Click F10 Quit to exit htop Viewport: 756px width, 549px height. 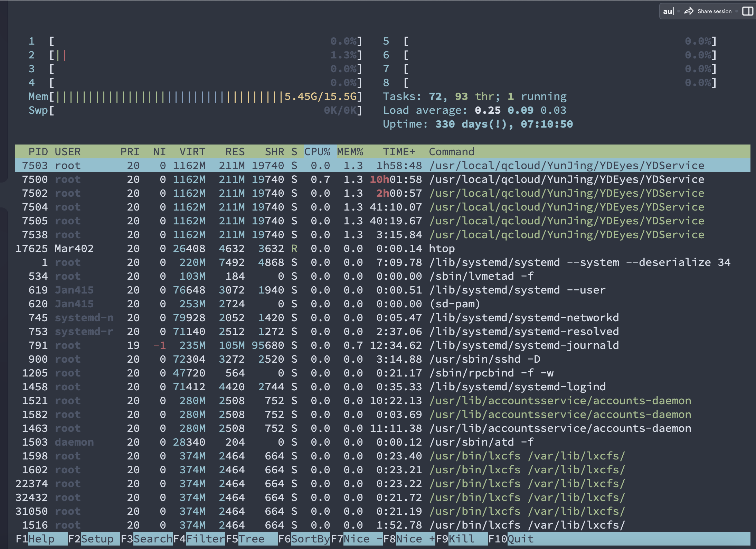coord(511,539)
